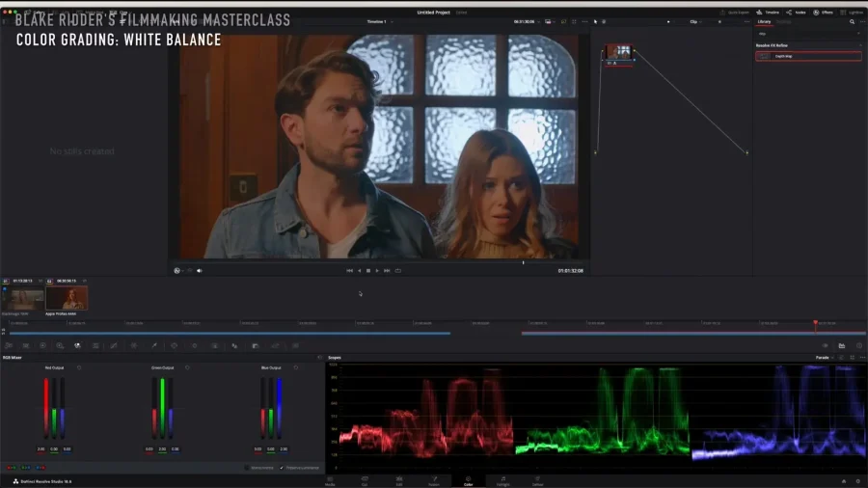The image size is (868, 488).
Task: Toggle the Information panel
Action: (x=859, y=346)
